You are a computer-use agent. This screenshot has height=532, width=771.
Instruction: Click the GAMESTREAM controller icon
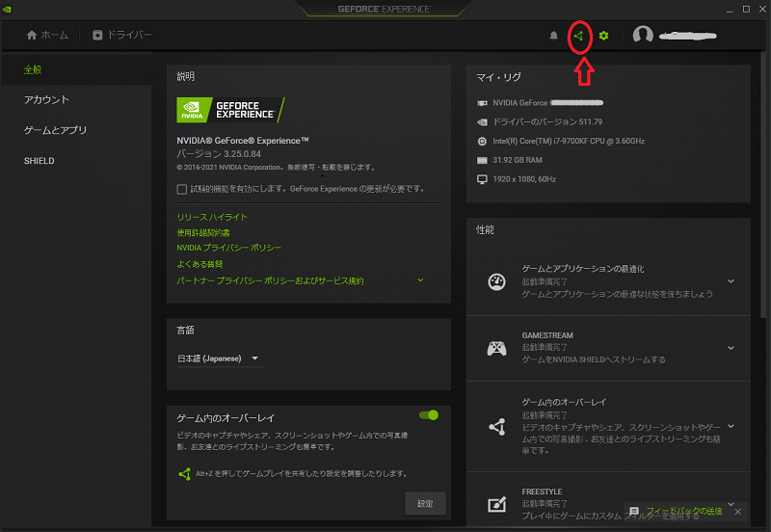click(496, 348)
